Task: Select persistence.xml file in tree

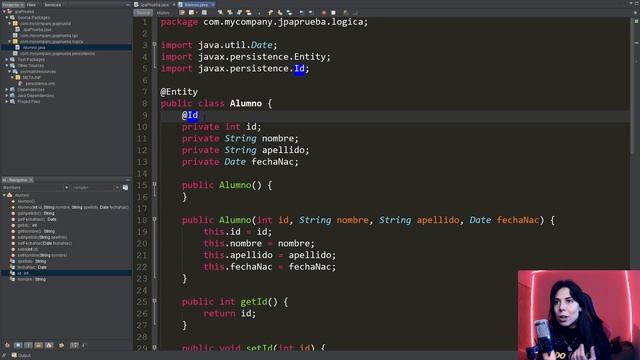Action: coord(39,84)
